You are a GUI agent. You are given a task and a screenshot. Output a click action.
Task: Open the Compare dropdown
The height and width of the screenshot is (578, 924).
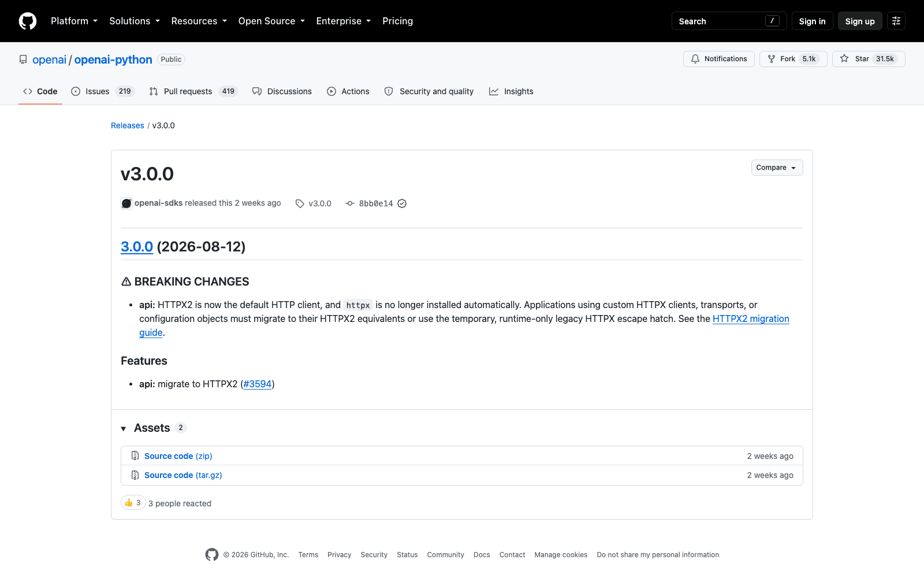click(x=777, y=168)
